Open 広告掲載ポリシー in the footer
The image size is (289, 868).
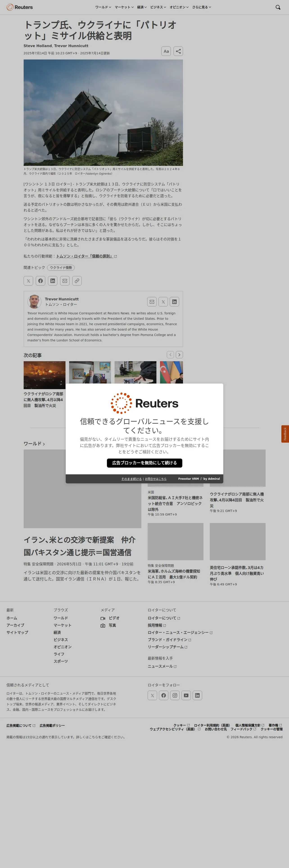52,725
